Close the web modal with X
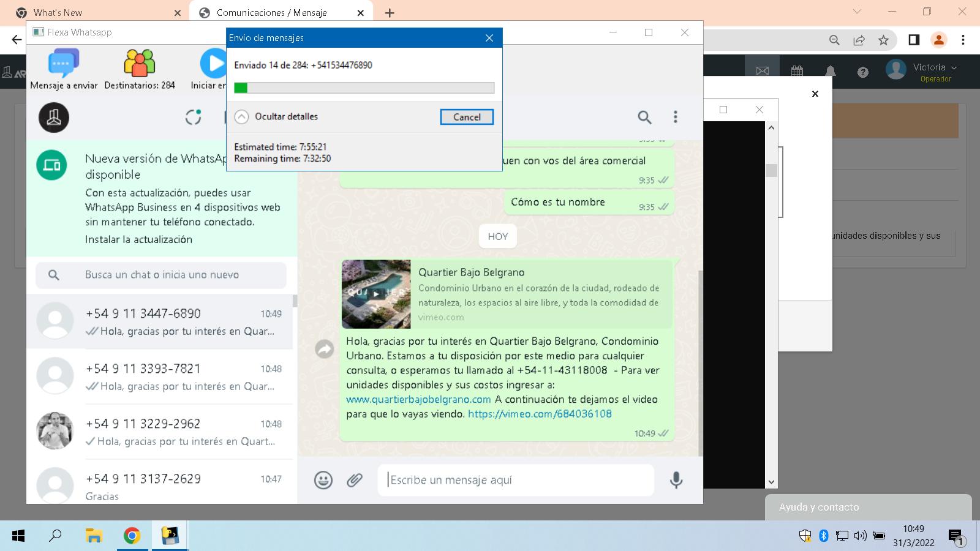Screen dimensions: 980x551 (815, 94)
